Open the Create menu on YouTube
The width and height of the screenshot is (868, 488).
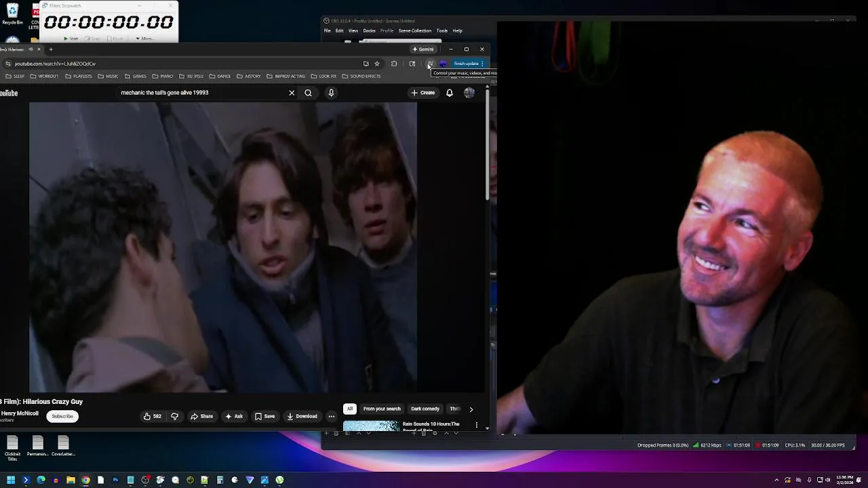(423, 93)
